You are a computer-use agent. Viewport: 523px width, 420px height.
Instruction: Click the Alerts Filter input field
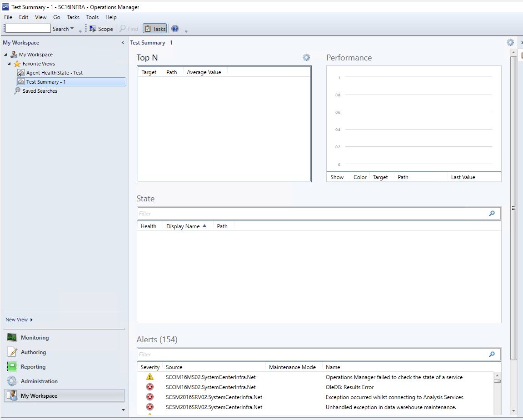[x=312, y=354]
